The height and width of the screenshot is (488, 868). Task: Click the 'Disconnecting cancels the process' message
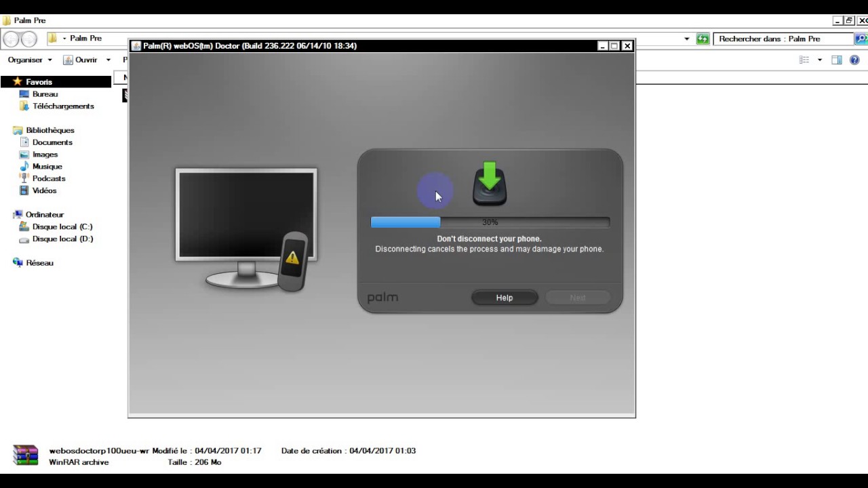tap(489, 249)
